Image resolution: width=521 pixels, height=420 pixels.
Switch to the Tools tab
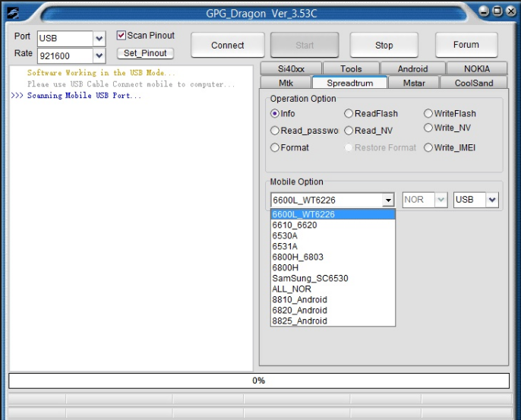(x=351, y=68)
